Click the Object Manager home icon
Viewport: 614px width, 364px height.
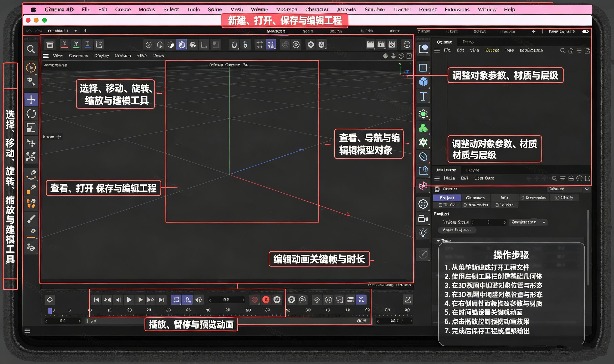pos(571,51)
